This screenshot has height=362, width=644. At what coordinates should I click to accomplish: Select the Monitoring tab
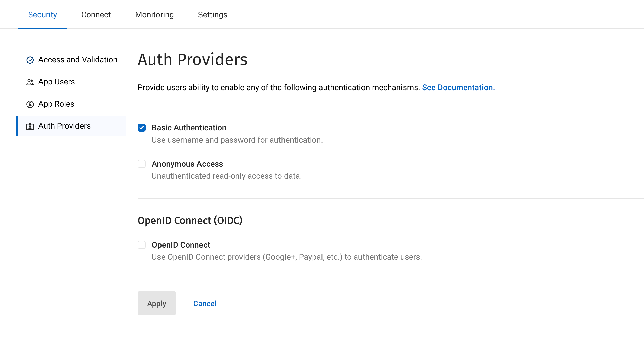click(154, 15)
